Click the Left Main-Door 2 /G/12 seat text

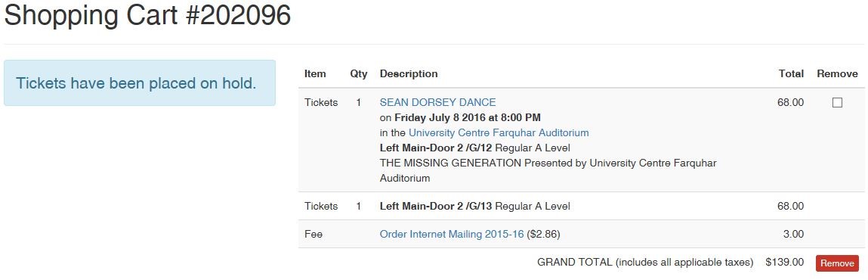pyautogui.click(x=436, y=148)
